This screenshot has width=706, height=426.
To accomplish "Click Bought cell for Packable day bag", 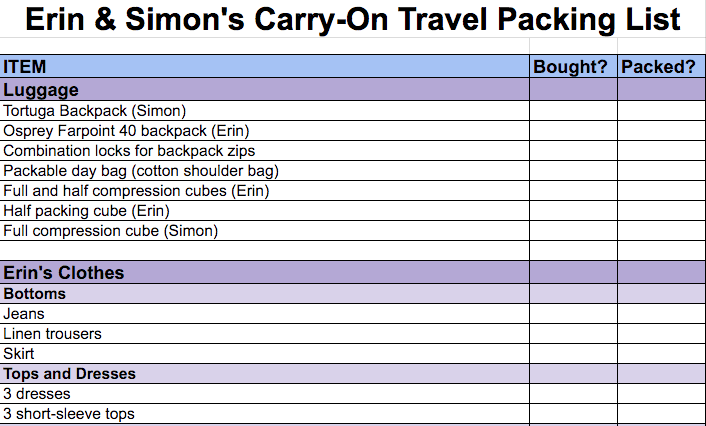I will pyautogui.click(x=573, y=171).
